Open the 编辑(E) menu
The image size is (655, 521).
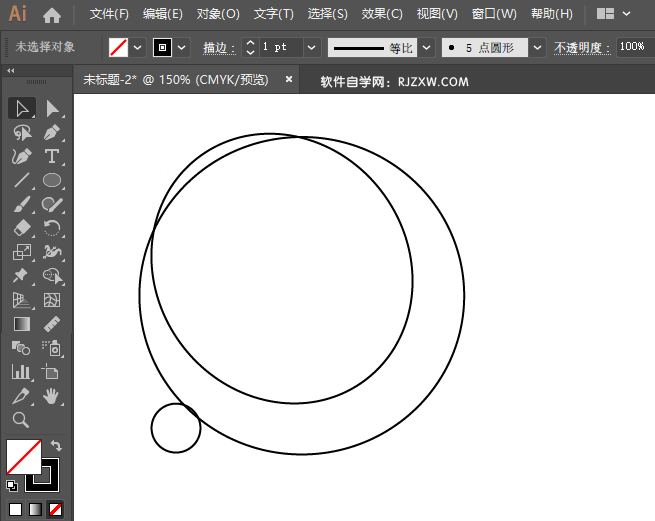click(162, 14)
